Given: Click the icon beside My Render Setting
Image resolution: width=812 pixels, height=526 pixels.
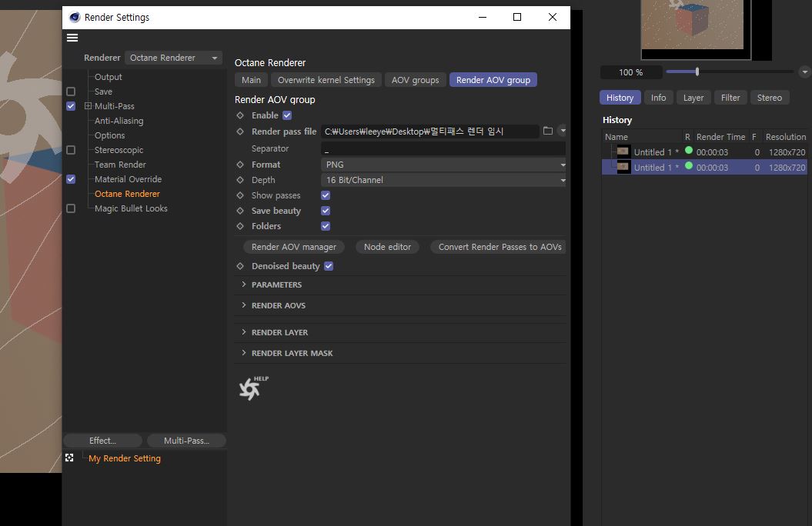Looking at the screenshot, I should click(69, 458).
